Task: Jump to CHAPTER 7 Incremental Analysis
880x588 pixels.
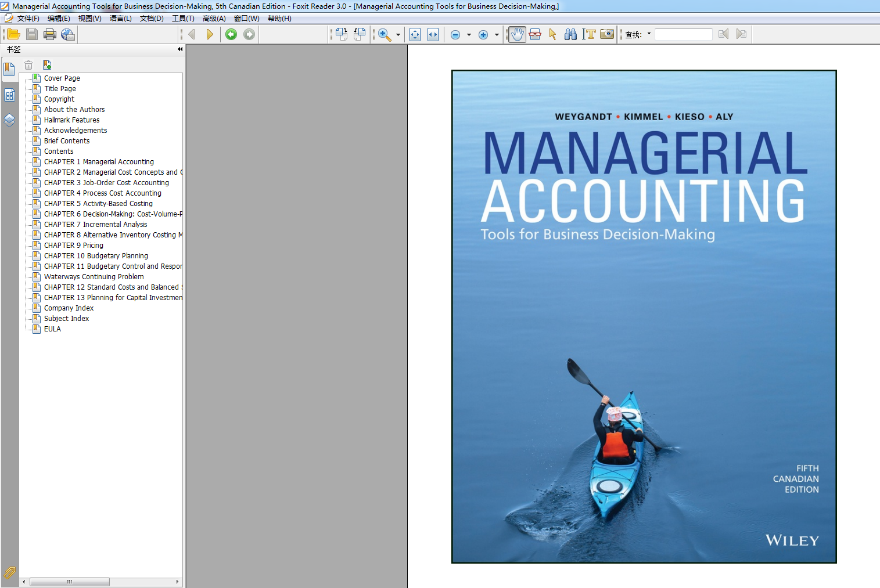Action: tap(95, 225)
